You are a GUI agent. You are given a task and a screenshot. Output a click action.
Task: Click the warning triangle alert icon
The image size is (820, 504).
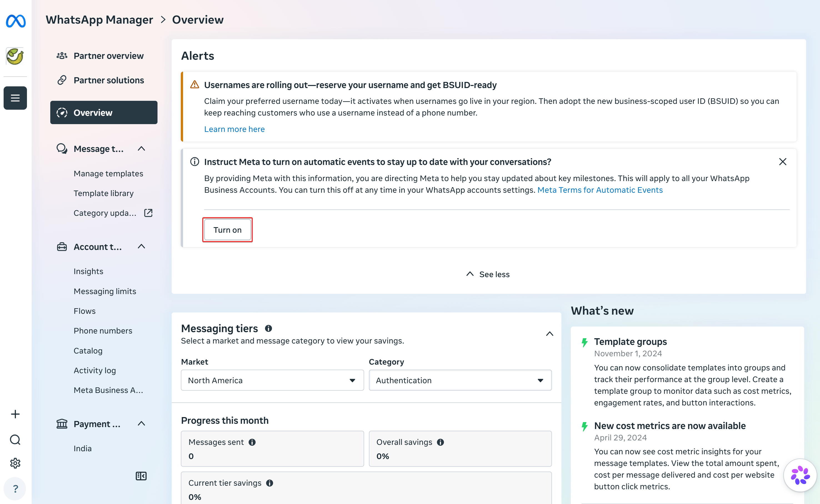(x=195, y=85)
